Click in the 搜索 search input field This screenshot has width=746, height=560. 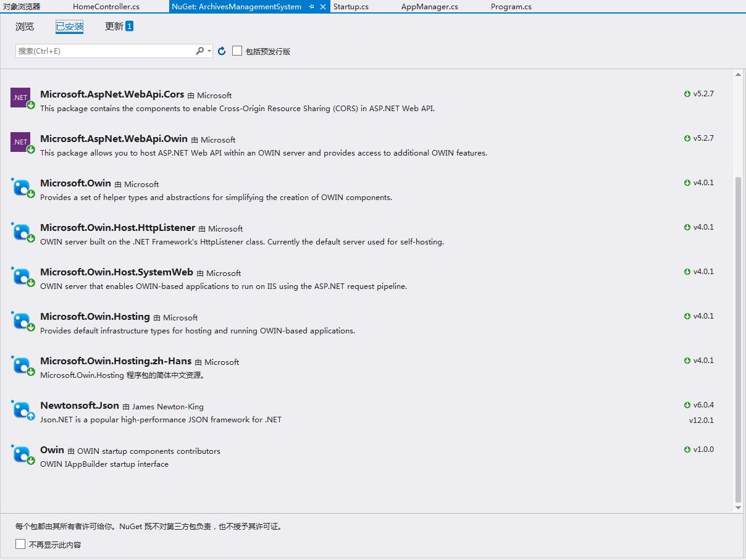pos(105,51)
